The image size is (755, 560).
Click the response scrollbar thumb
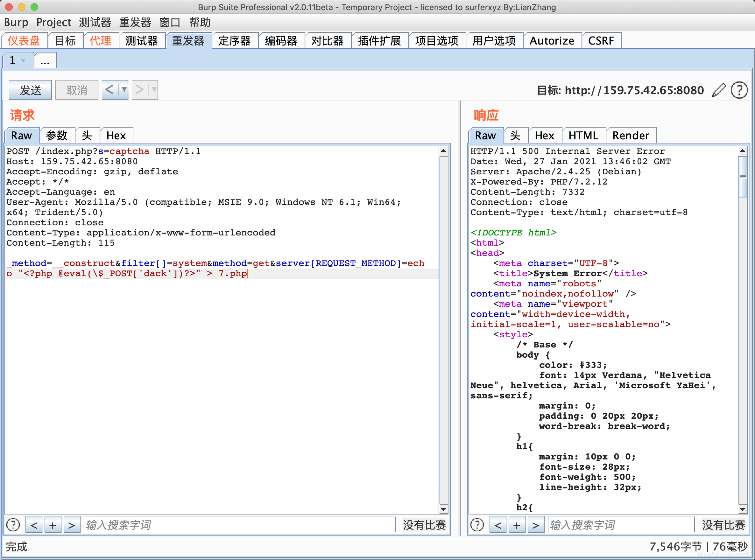(x=743, y=176)
